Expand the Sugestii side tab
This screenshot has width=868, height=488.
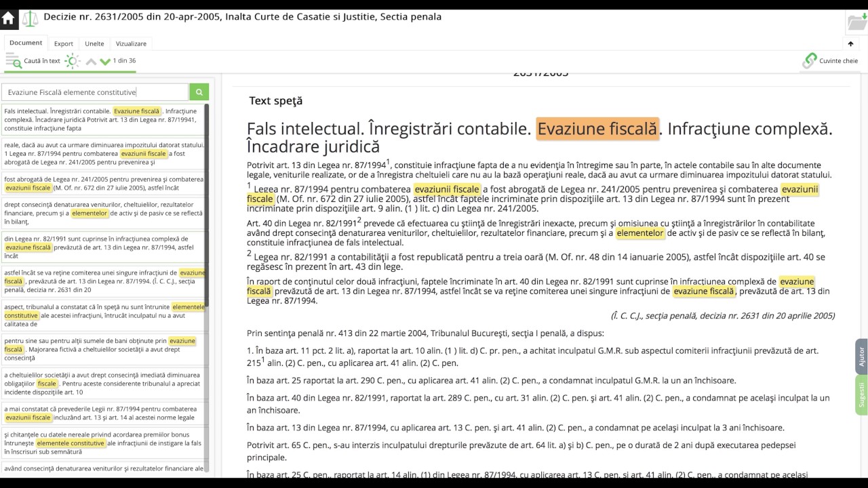tap(861, 394)
